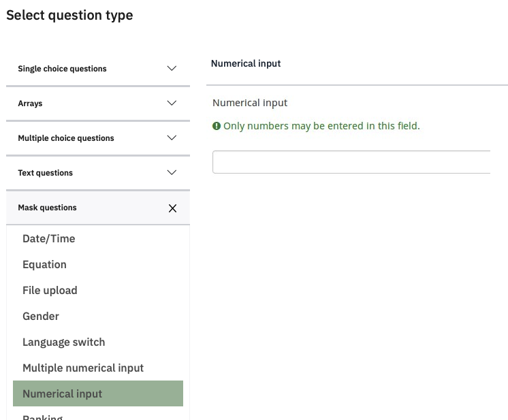This screenshot has width=508, height=420.
Task: Pick the File upload question type
Action: pyautogui.click(x=50, y=291)
